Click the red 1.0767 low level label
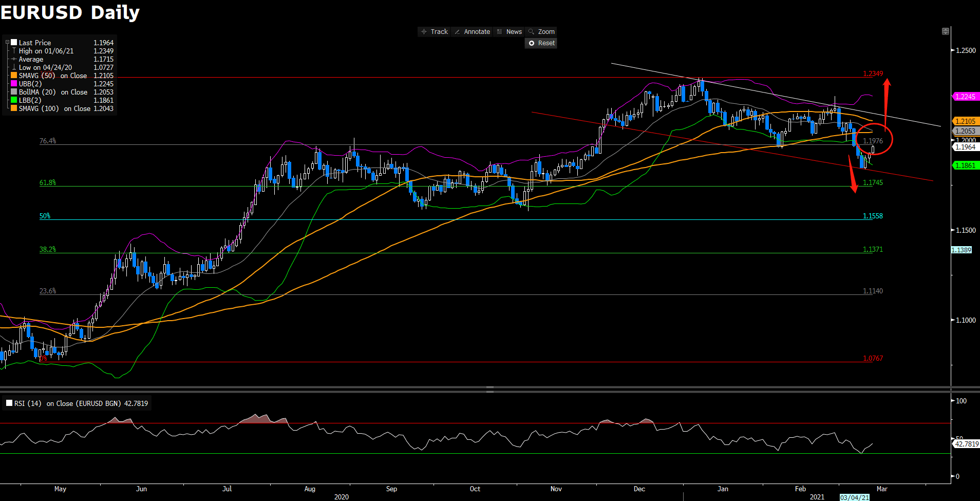The width and height of the screenshot is (980, 501). coord(873,358)
